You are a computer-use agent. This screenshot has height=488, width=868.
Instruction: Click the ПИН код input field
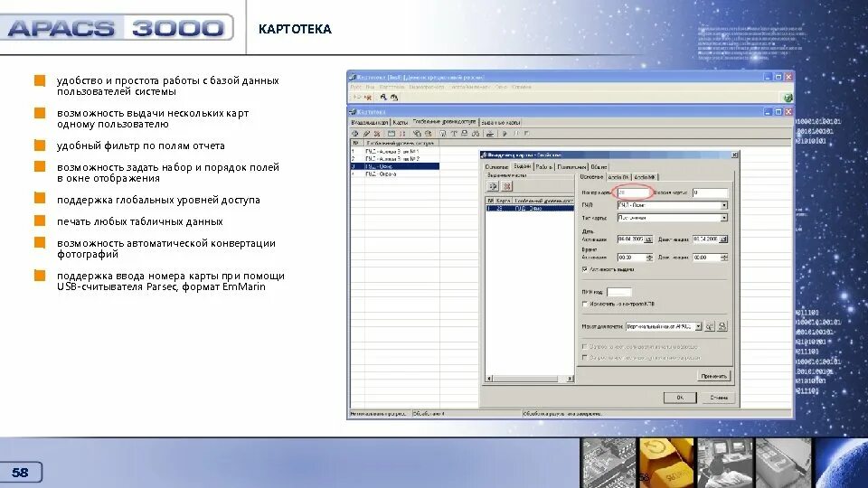click(x=618, y=292)
